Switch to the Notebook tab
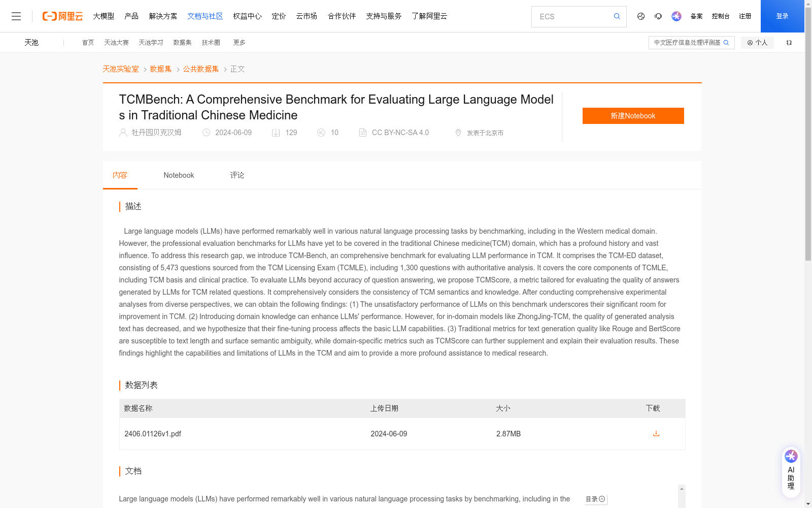 coord(179,175)
